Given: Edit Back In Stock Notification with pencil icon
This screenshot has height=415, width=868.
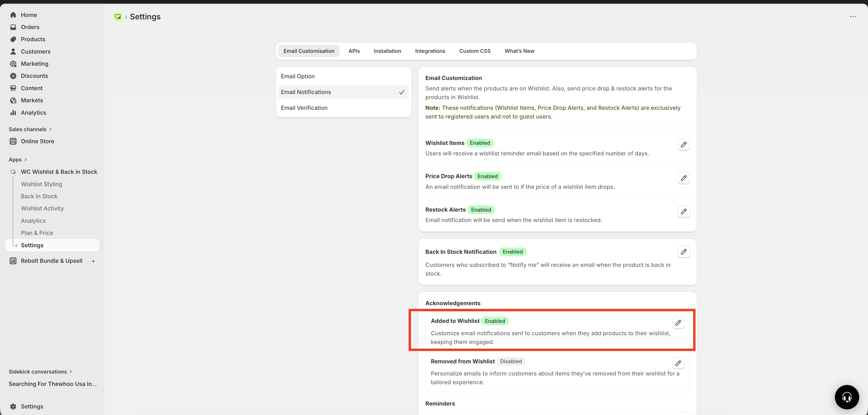Looking at the screenshot, I should (683, 252).
